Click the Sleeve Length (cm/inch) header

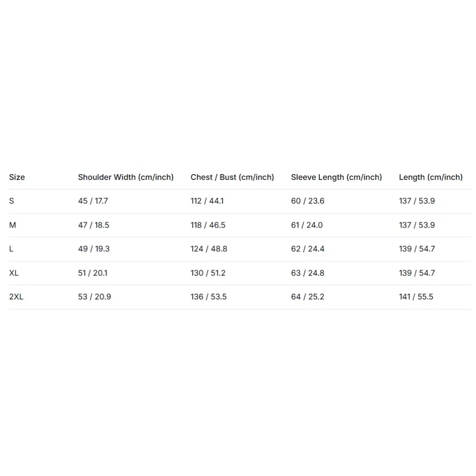point(337,177)
